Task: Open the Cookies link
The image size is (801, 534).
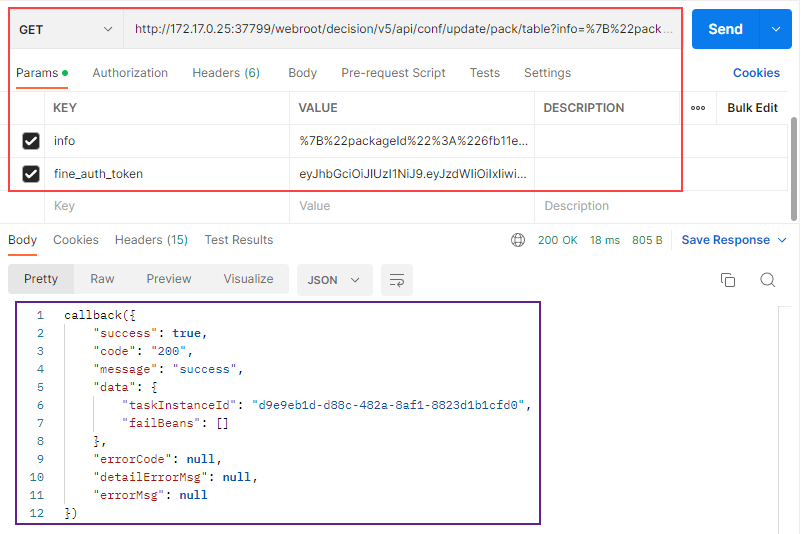Action: (x=756, y=73)
